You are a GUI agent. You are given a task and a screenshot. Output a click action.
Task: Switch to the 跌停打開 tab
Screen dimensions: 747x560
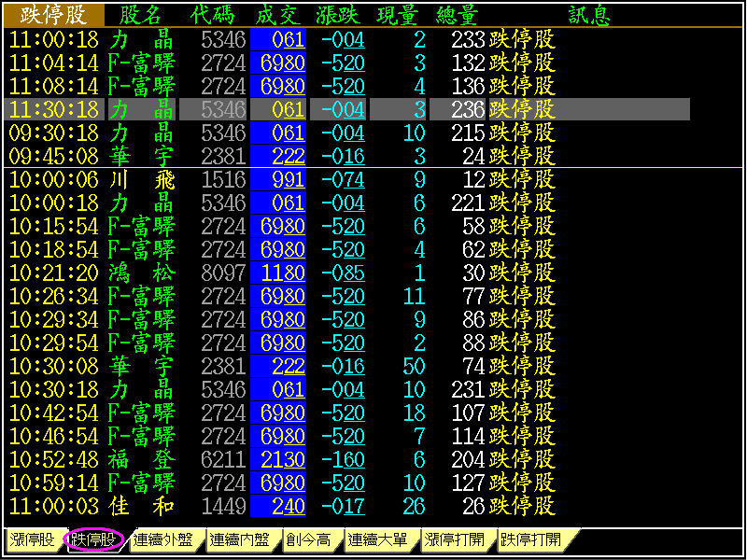531,539
